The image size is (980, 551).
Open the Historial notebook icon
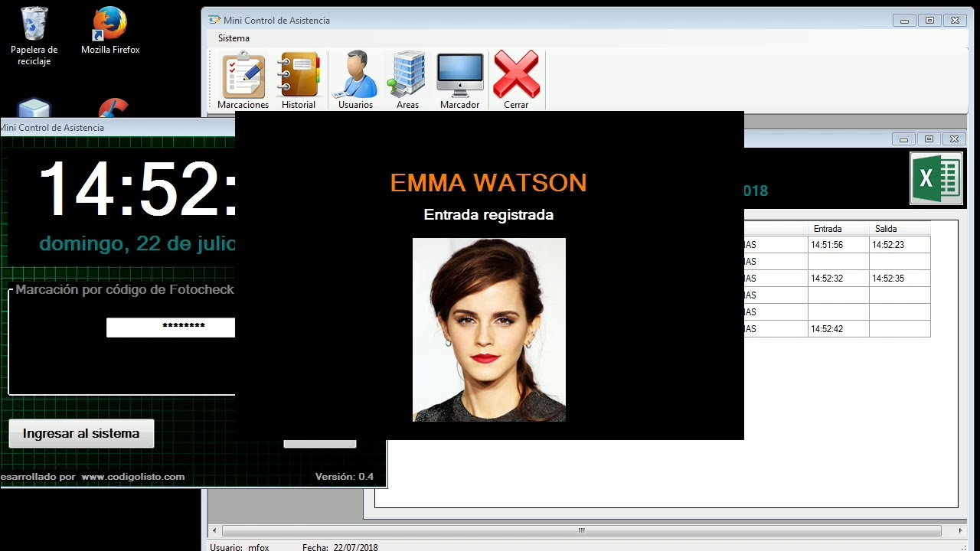pyautogui.click(x=299, y=80)
